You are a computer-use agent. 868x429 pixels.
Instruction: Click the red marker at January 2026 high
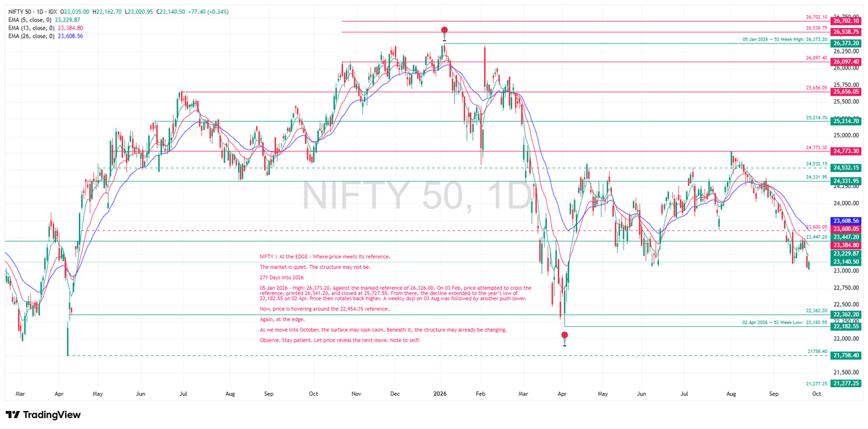(x=444, y=31)
